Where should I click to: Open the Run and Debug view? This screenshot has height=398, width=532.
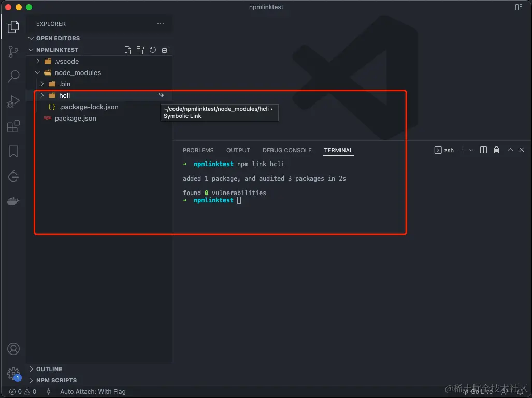click(13, 101)
